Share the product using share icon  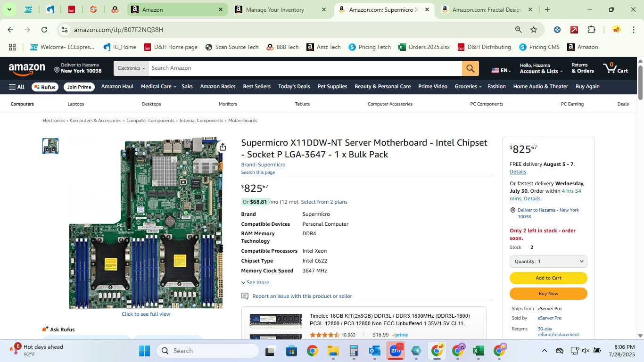click(x=223, y=147)
